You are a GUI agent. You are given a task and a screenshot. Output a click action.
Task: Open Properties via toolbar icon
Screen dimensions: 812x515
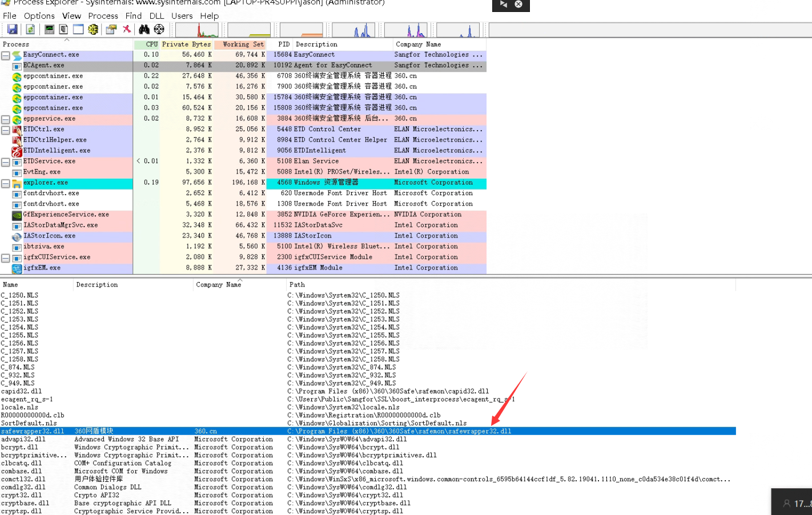coord(111,29)
